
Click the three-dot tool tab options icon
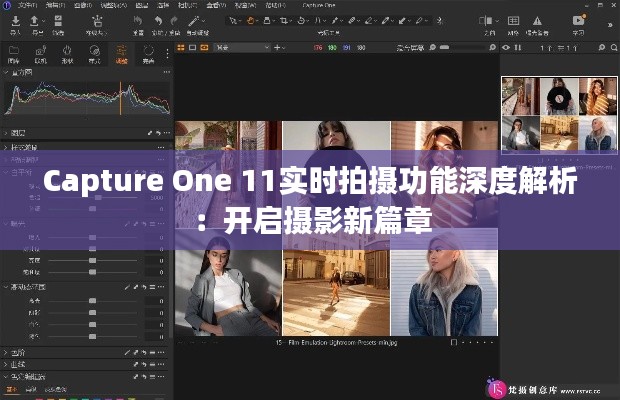(x=168, y=54)
